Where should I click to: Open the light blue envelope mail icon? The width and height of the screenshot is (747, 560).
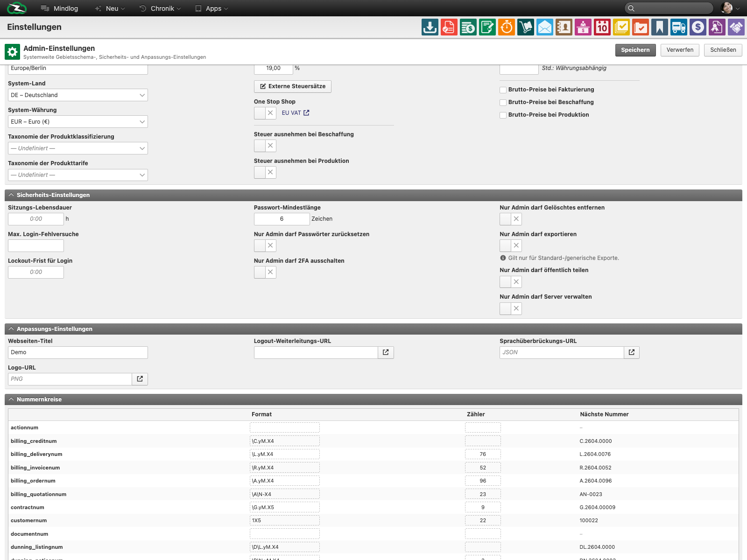pos(544,27)
